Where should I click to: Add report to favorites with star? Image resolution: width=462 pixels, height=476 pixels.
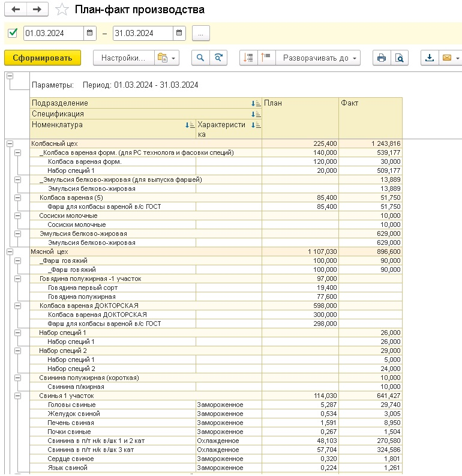coord(61,10)
